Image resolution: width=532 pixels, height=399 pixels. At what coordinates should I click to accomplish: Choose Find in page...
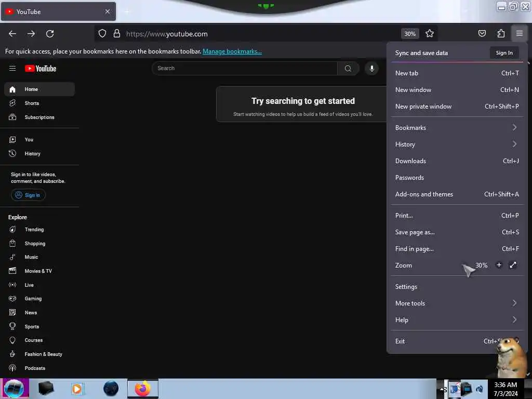coord(457,249)
